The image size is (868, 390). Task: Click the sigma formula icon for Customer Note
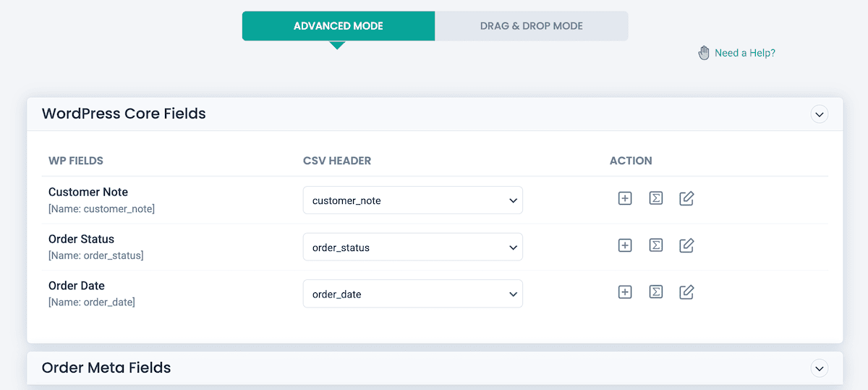coord(656,198)
